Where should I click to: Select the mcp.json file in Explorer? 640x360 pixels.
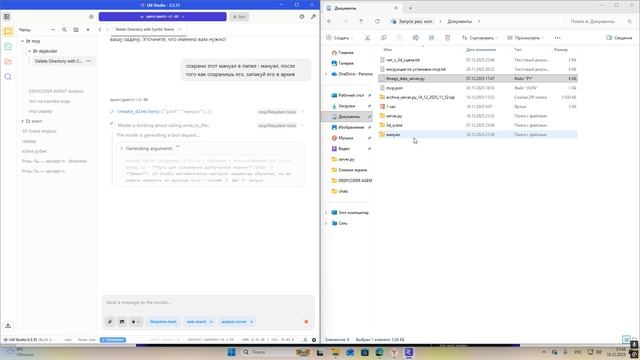coord(478,88)
